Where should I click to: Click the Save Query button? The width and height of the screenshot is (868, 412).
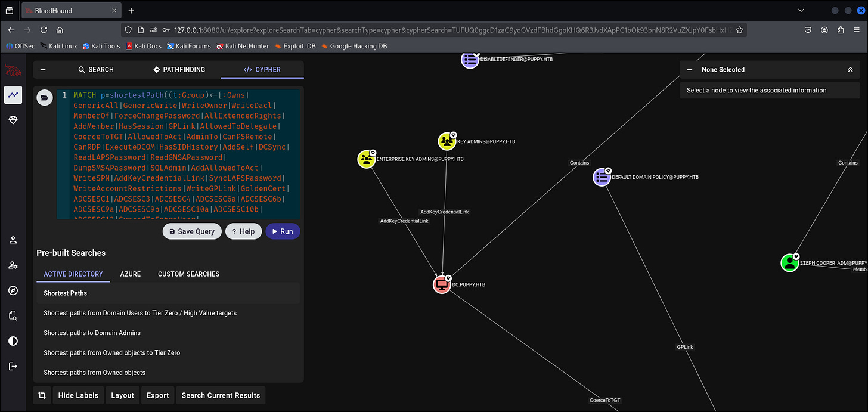click(x=192, y=231)
